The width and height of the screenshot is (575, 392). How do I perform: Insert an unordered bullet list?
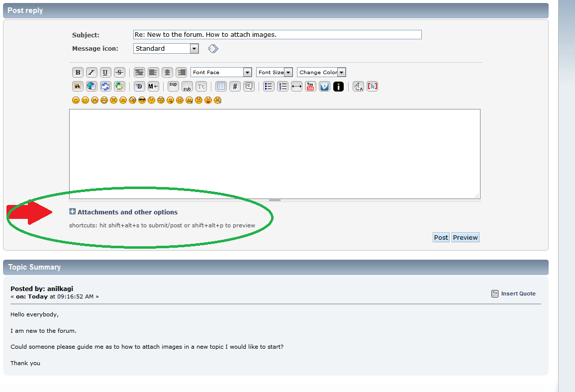269,86
